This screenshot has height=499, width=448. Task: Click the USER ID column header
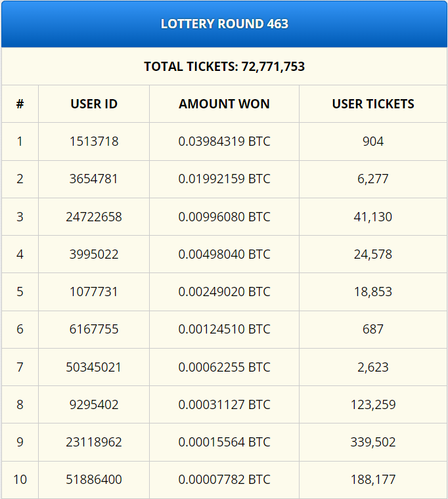pos(94,104)
